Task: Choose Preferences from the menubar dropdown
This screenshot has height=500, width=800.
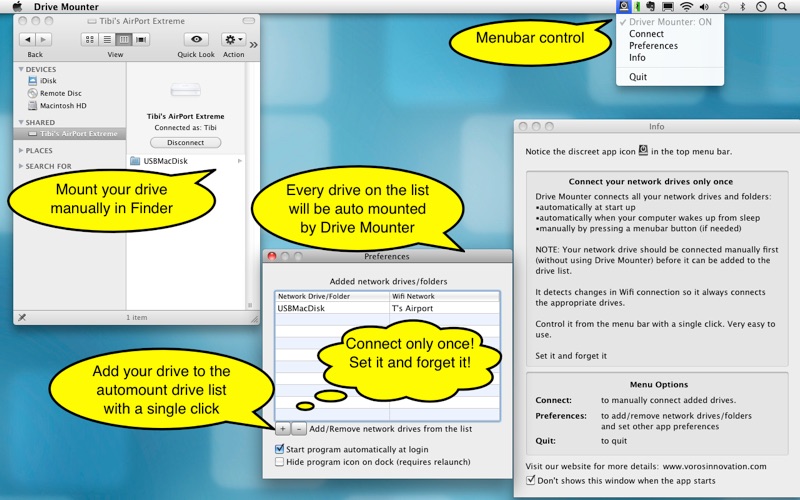Action: click(x=653, y=46)
